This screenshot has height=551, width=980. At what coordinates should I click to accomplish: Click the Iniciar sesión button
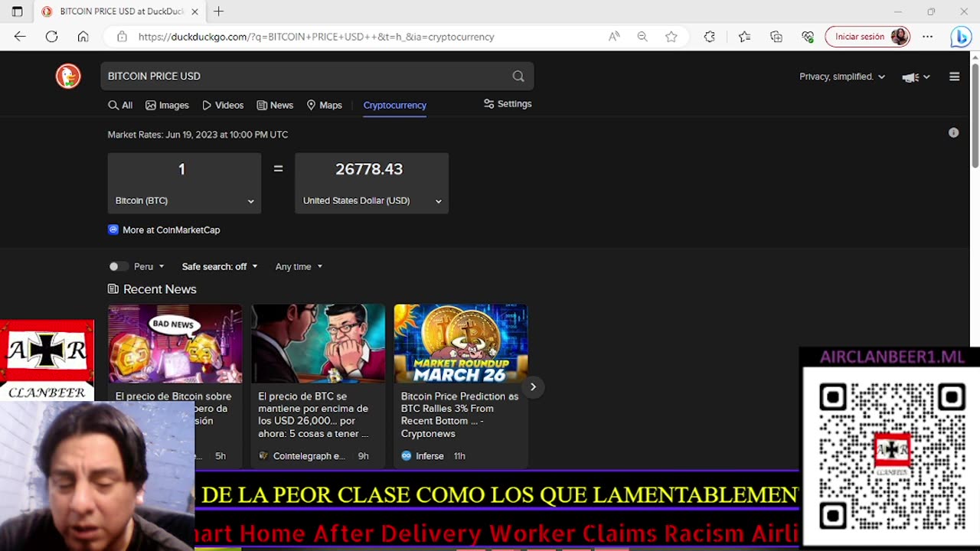(x=867, y=37)
